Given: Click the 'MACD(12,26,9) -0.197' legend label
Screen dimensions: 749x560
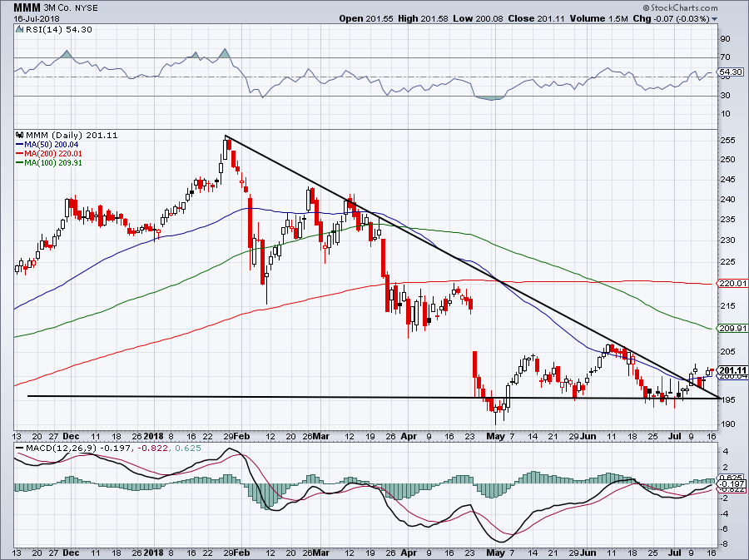Looking at the screenshot, I should [x=80, y=448].
